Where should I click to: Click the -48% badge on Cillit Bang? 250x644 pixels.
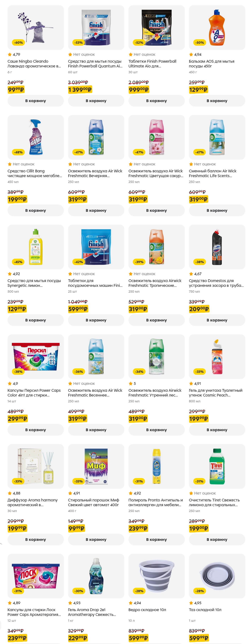point(18,152)
